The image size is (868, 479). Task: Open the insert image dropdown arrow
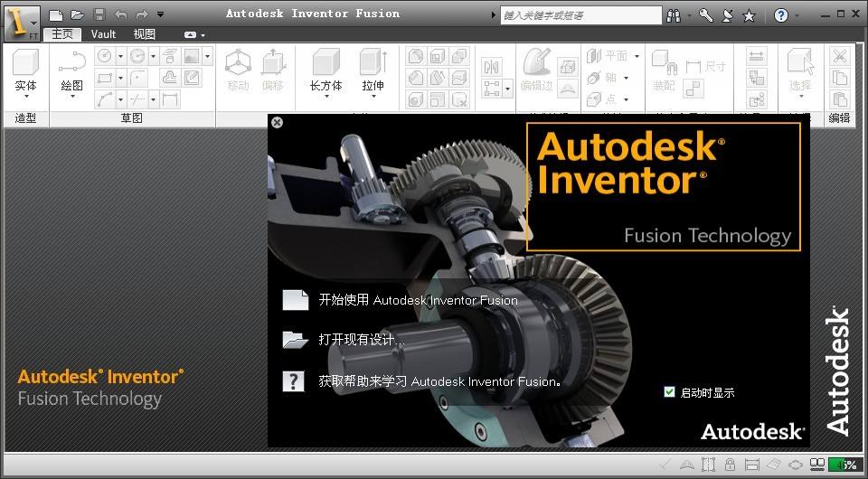(208, 56)
